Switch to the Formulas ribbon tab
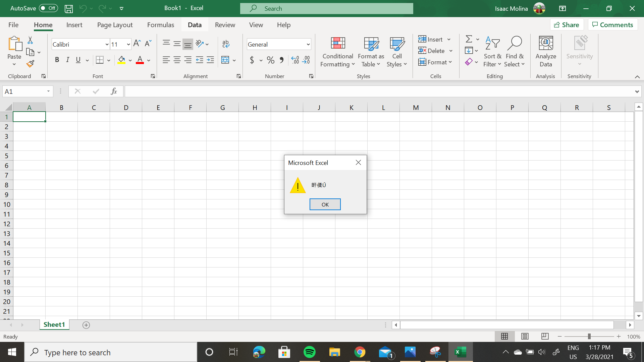This screenshot has height=362, width=644. click(161, 24)
